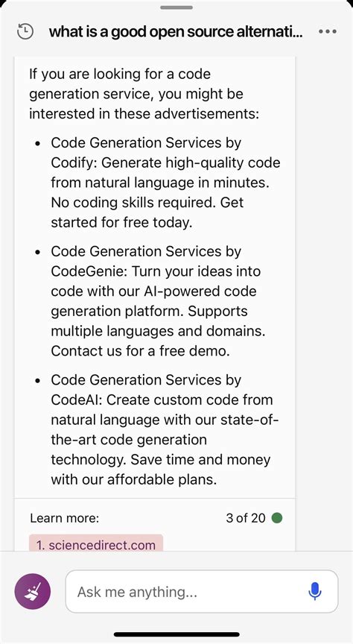Screen dimensions: 353x644
Task: Click the "Learn more:" label
Action: [x=65, y=518]
